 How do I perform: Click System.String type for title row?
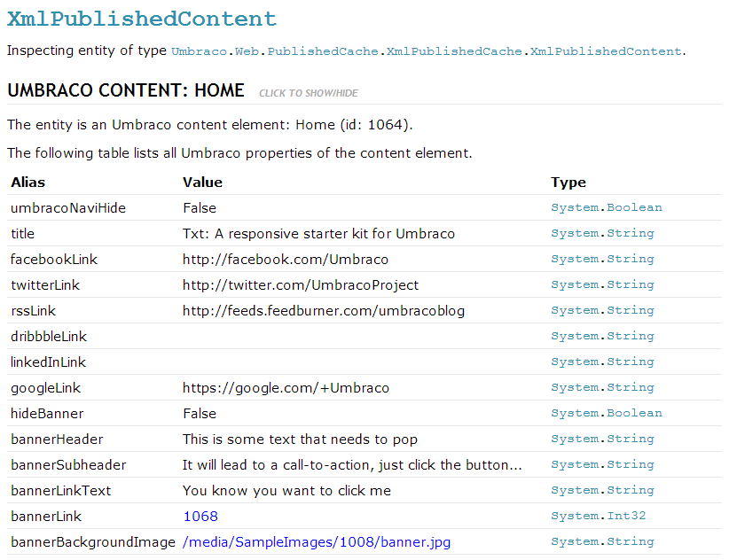click(x=602, y=233)
